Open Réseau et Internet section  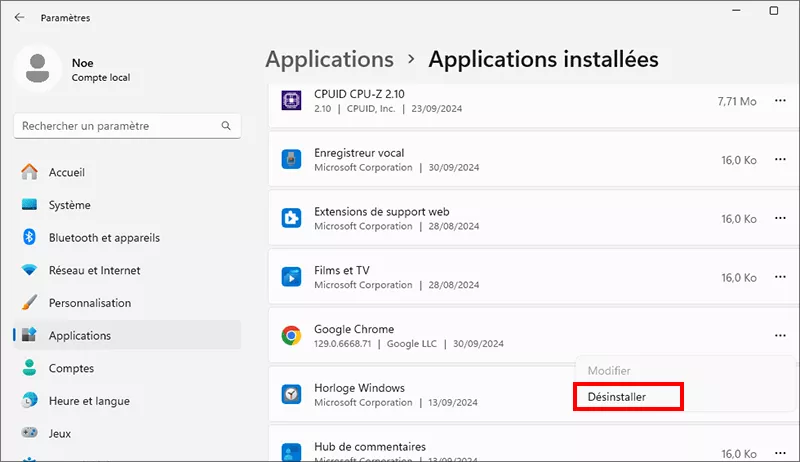tap(127, 270)
